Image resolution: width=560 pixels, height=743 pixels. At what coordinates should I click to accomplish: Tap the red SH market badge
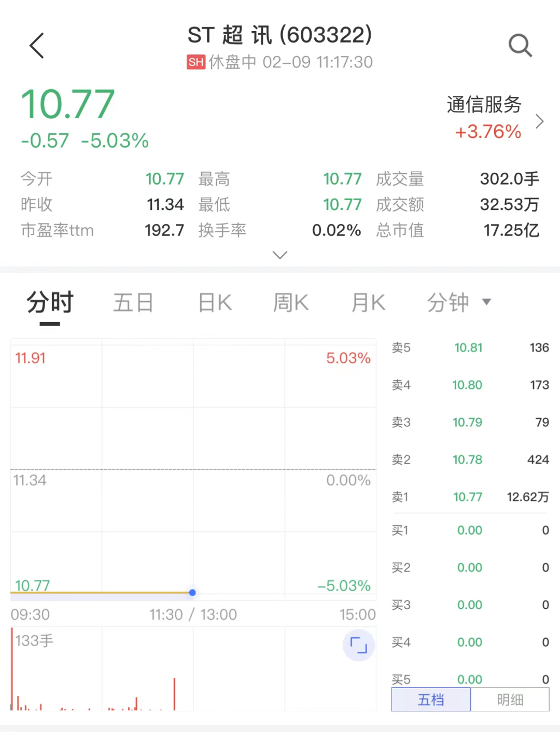pos(196,62)
